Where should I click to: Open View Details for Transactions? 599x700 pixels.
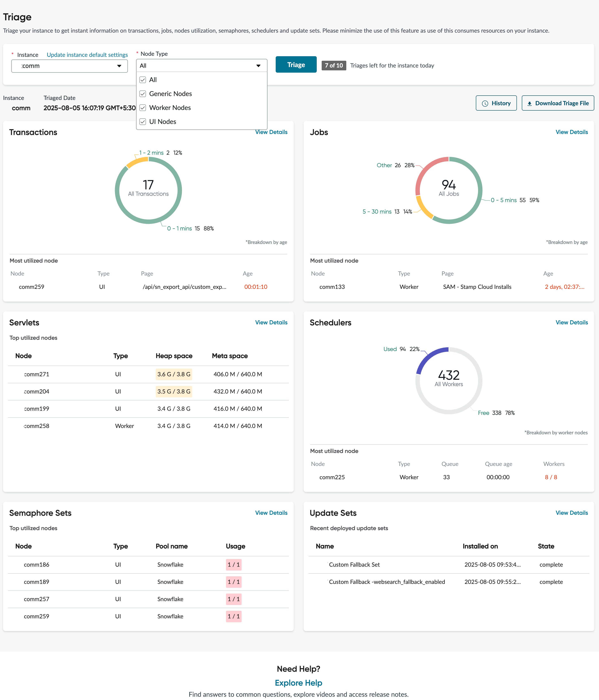[271, 132]
